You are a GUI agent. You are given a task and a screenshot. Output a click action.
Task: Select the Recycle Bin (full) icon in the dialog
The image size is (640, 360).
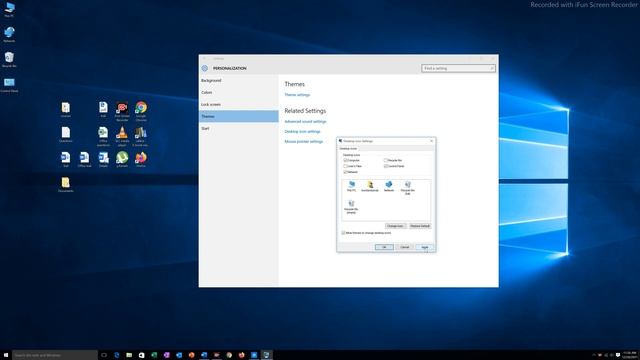pos(407,188)
